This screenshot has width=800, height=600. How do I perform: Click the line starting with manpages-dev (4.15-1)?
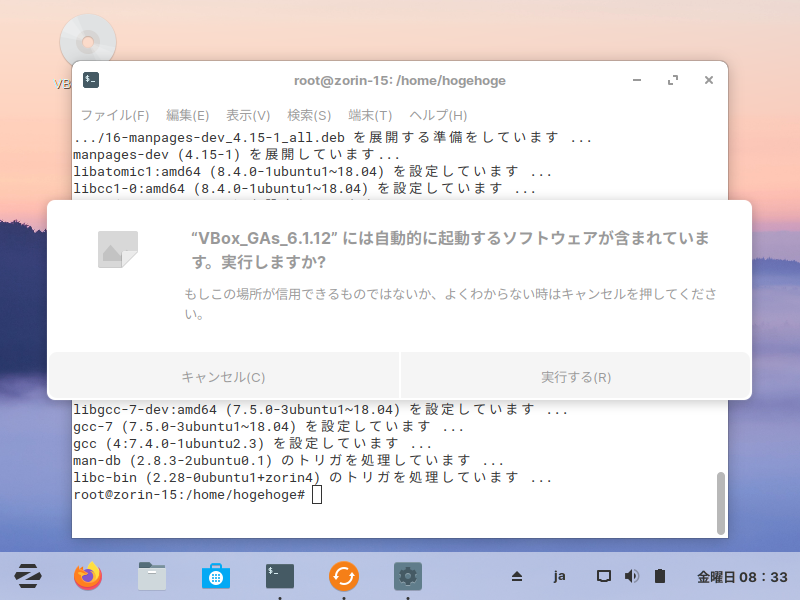click(236, 154)
